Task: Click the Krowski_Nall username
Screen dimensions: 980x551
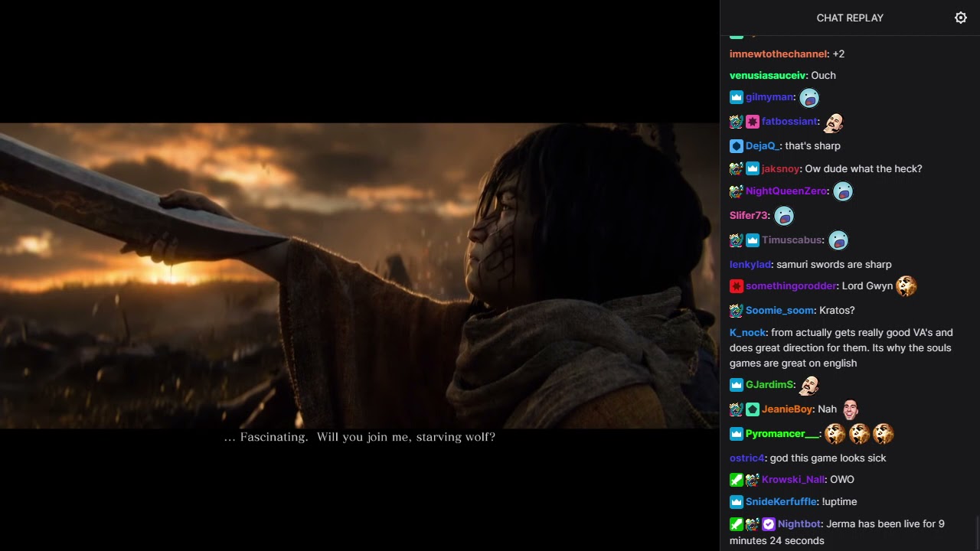Action: click(x=793, y=480)
